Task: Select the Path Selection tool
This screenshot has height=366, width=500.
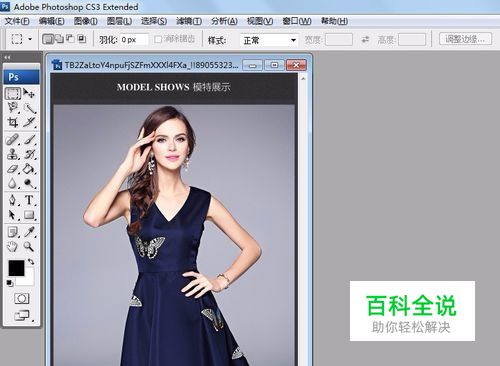Action: (x=13, y=215)
